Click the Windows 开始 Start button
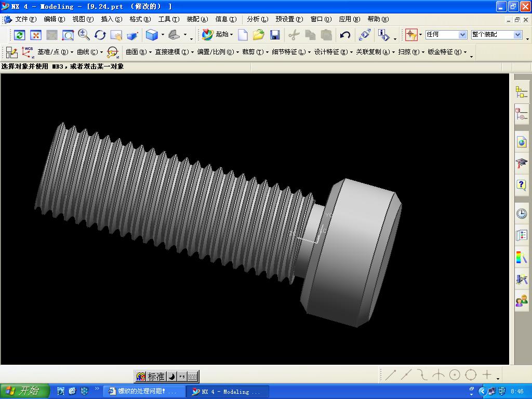The height and width of the screenshot is (399, 532). (x=24, y=391)
